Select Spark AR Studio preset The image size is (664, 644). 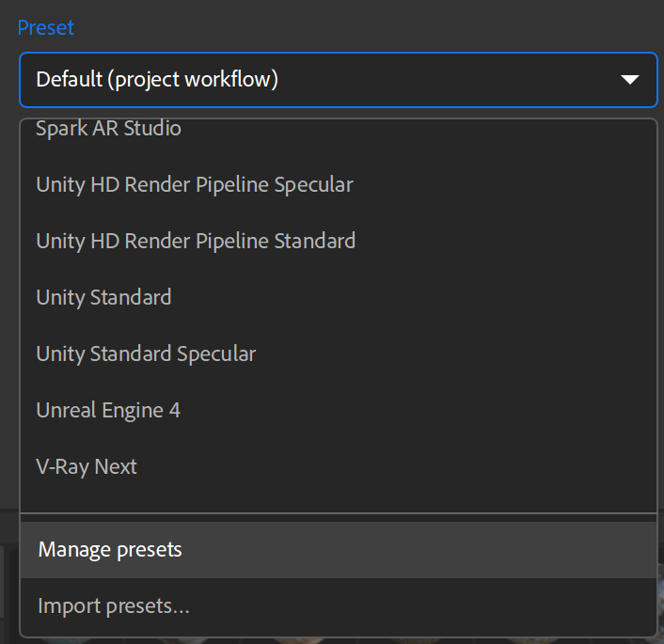(108, 129)
